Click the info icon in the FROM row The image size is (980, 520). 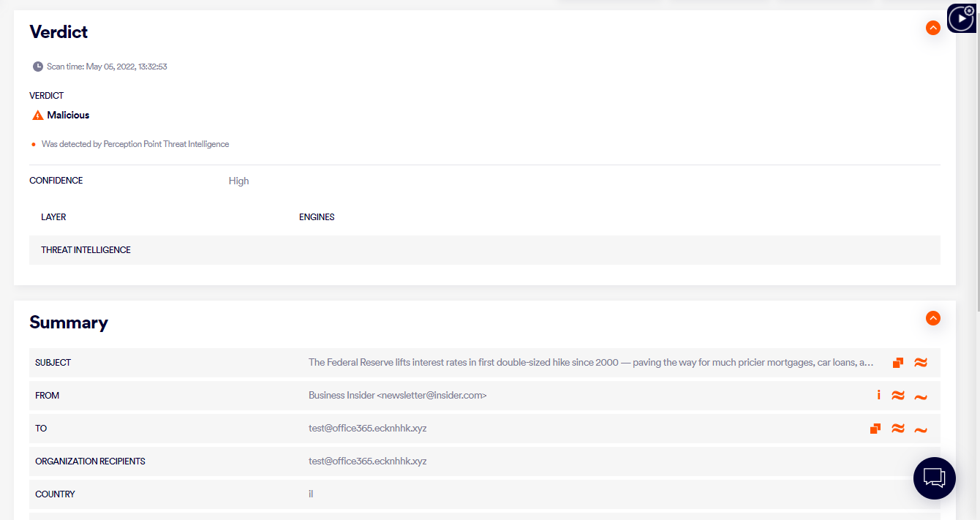pyautogui.click(x=878, y=395)
